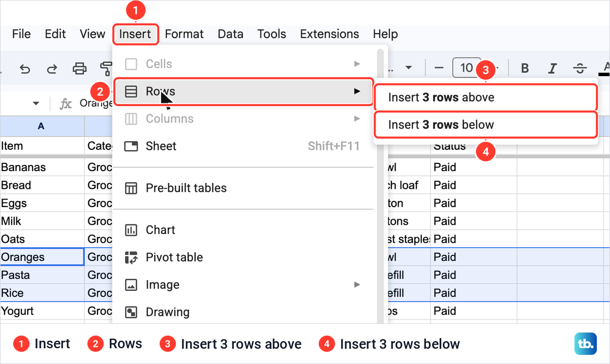
Task: Open the Tools menu
Action: 271,34
